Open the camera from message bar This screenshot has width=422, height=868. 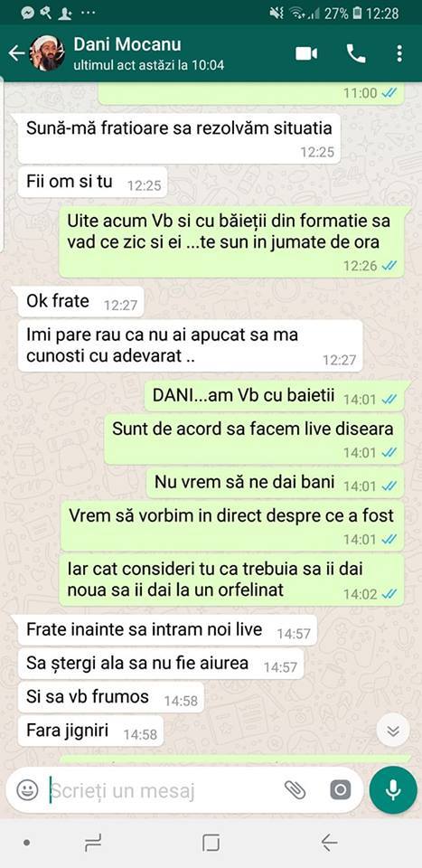[x=340, y=790]
